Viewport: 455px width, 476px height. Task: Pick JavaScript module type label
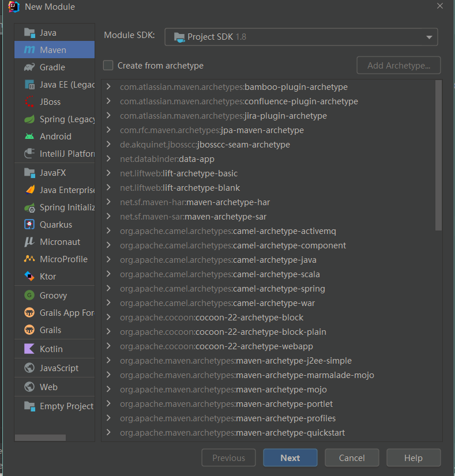click(59, 368)
